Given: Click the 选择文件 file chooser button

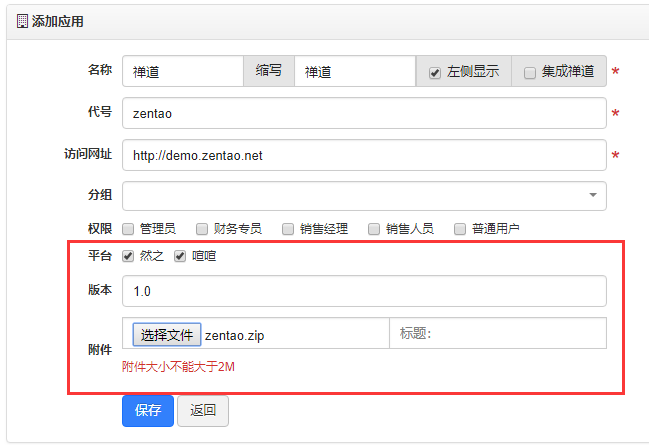Looking at the screenshot, I should [x=166, y=334].
